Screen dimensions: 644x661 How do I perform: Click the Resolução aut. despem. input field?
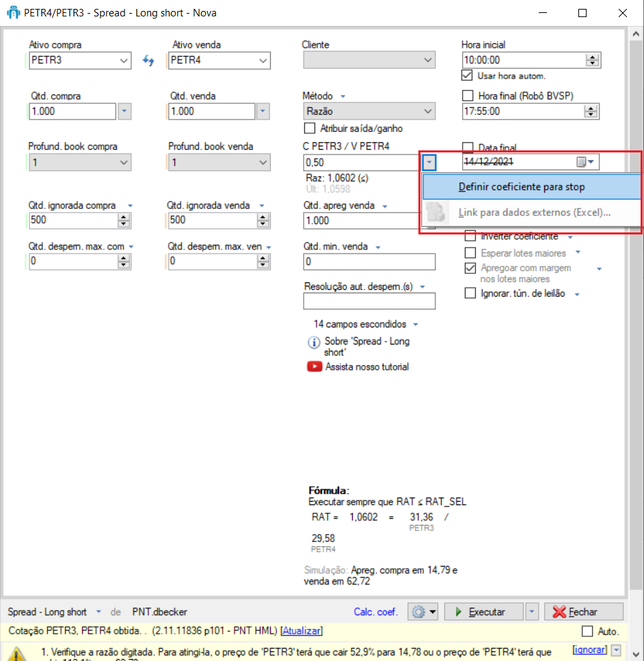tap(369, 301)
